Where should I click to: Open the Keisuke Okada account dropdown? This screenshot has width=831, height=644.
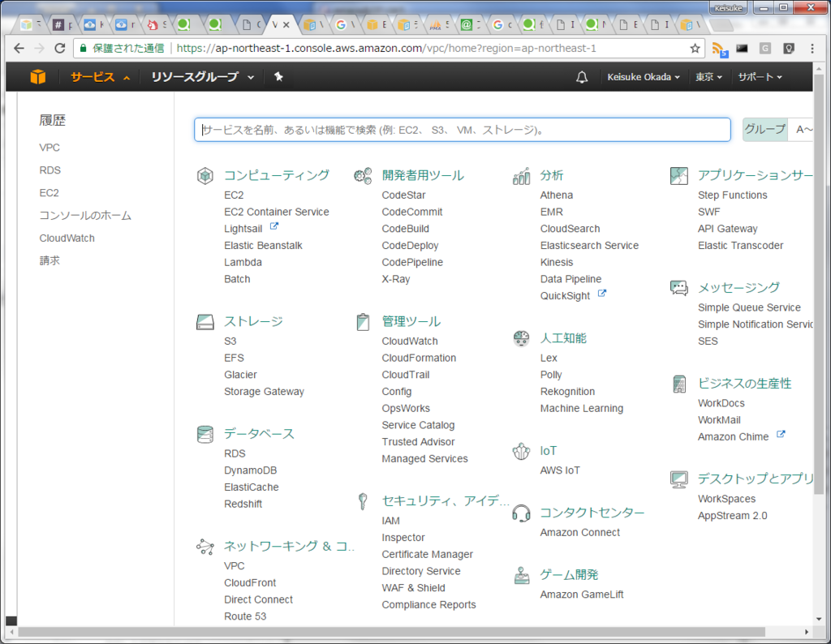[x=644, y=77]
